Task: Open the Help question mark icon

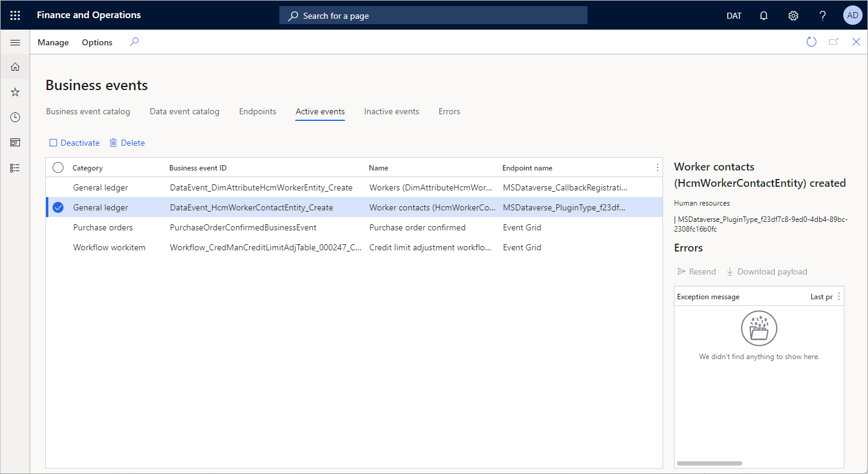Action: point(823,15)
